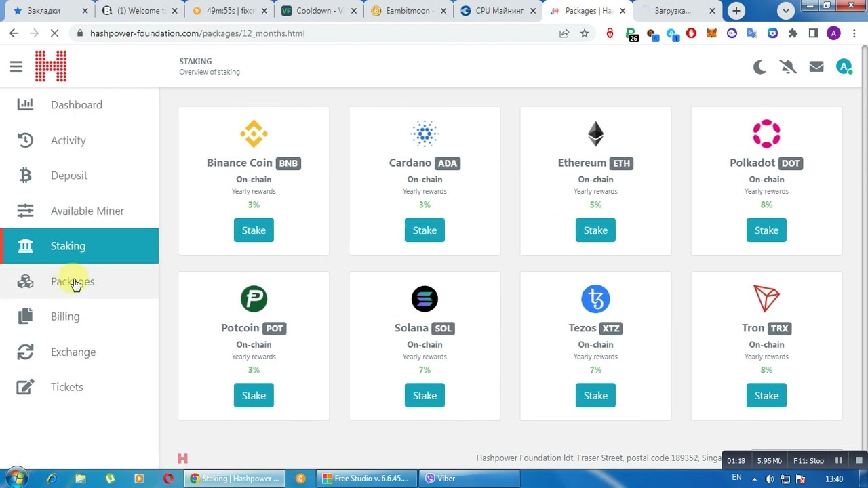This screenshot has width=868, height=488.
Task: Click the Available Miner sliders icon
Action: click(25, 211)
